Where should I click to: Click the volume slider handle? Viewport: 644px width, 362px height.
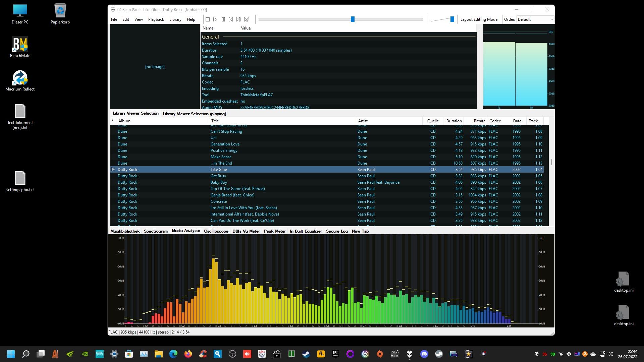[452, 19]
